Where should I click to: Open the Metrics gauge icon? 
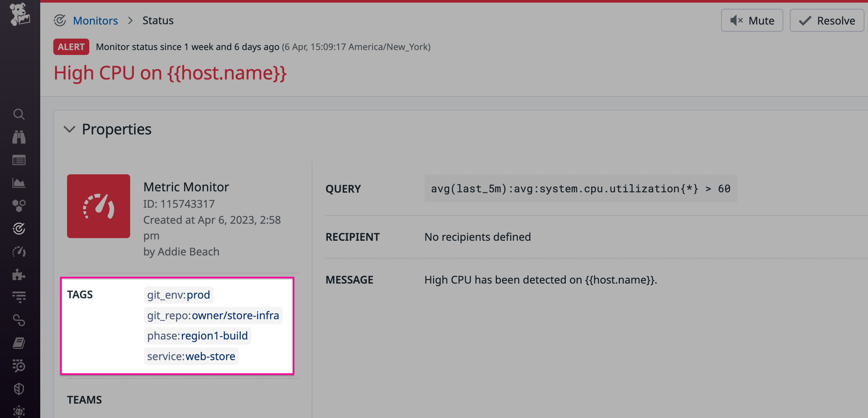[19, 252]
